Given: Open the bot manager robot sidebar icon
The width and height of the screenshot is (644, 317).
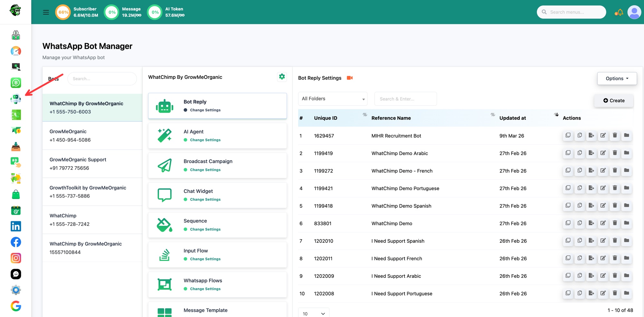Looking at the screenshot, I should click(x=16, y=99).
